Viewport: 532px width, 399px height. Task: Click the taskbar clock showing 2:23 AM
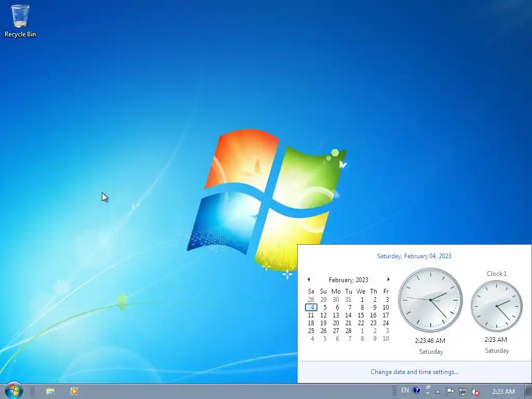tap(503, 392)
